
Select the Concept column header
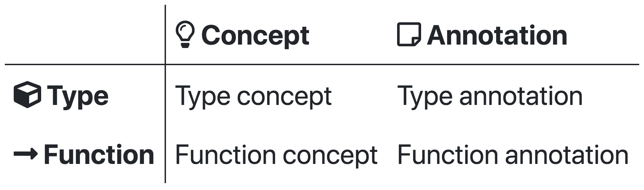pos(242,35)
